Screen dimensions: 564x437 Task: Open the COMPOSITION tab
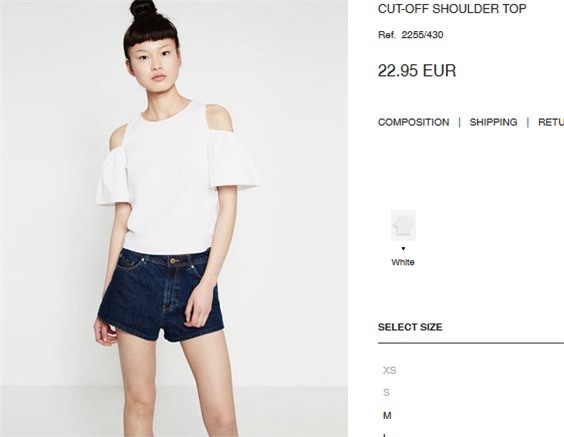pyautogui.click(x=413, y=122)
